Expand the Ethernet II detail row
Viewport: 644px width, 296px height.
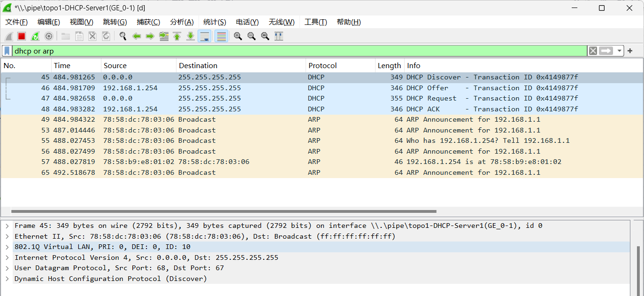click(8, 236)
